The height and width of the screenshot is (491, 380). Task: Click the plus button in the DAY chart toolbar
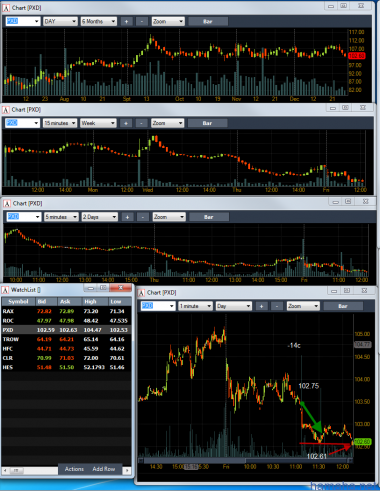pos(126,21)
